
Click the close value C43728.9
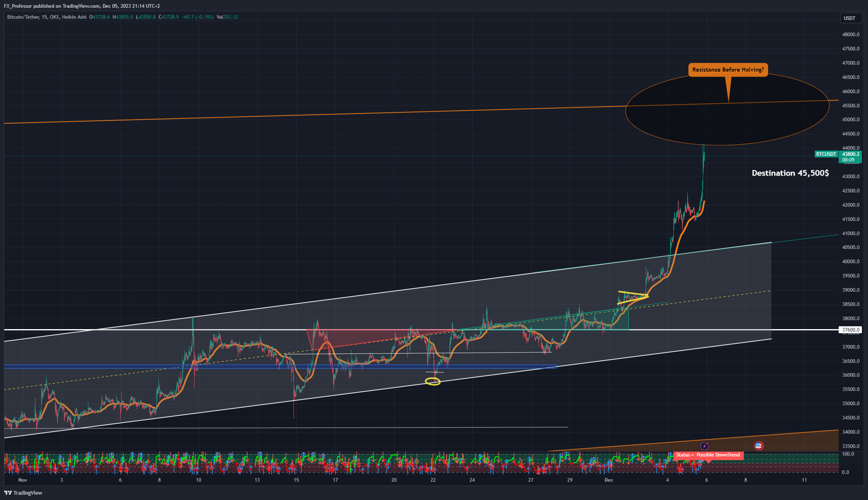[x=169, y=17]
